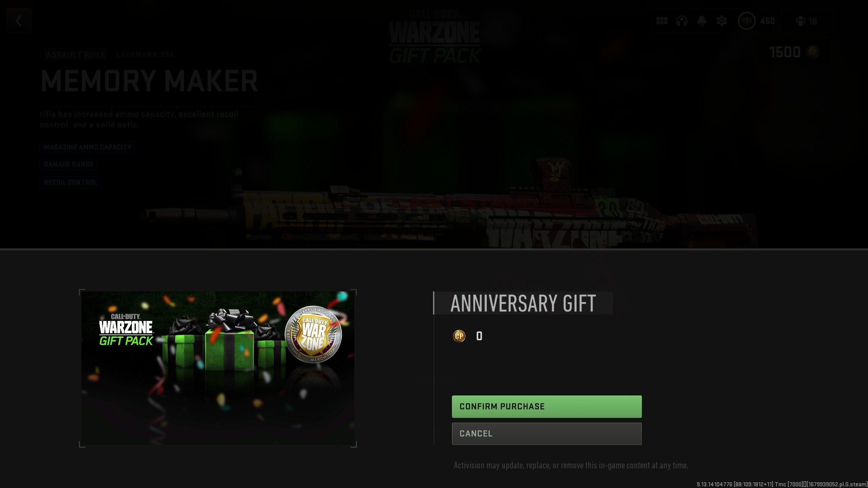Click the CP coin next to 1500
The width and height of the screenshot is (868, 488).
(813, 52)
